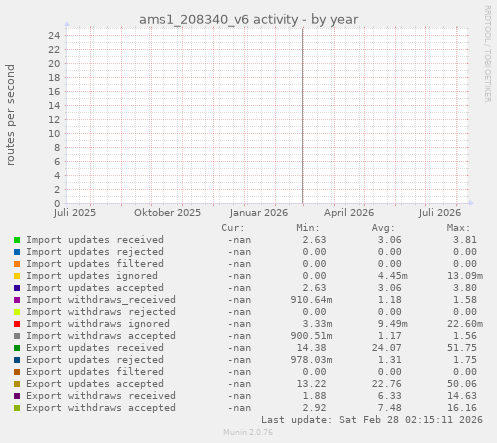The image size is (497, 443).
Task: Click the Import updates ignored yellow swatch
Action: pyautogui.click(x=17, y=276)
